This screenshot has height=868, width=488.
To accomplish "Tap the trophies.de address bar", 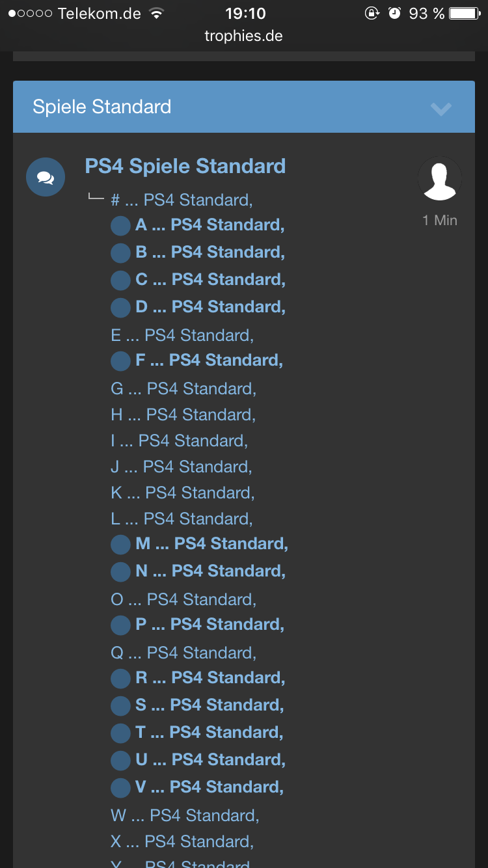I will tap(244, 36).
